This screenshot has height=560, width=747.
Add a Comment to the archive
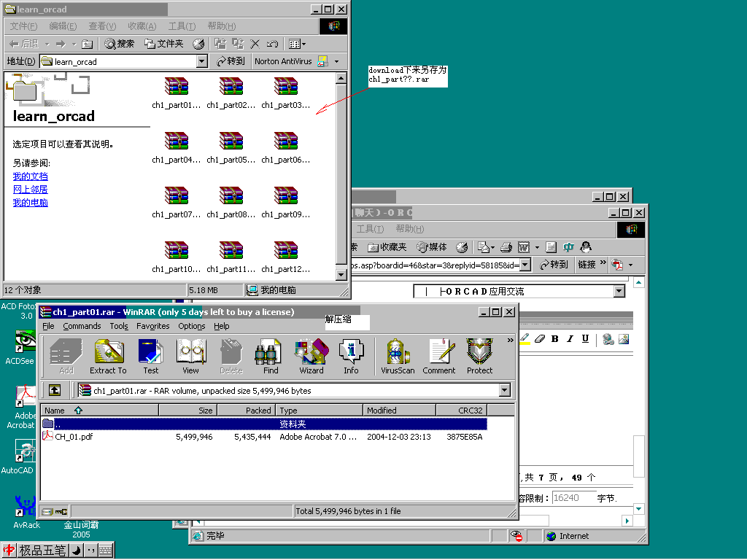point(438,356)
